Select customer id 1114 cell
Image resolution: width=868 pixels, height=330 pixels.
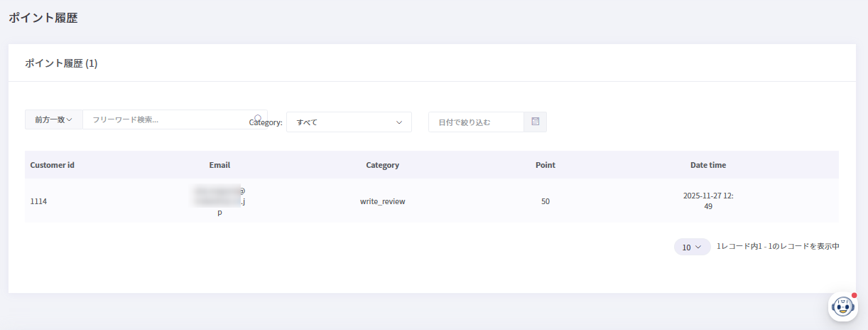click(38, 201)
